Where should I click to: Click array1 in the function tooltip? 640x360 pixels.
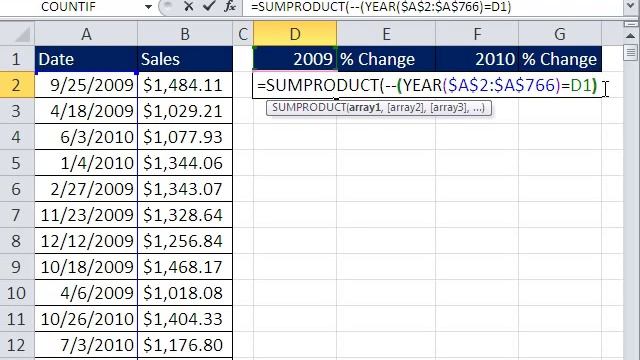pyautogui.click(x=364, y=107)
